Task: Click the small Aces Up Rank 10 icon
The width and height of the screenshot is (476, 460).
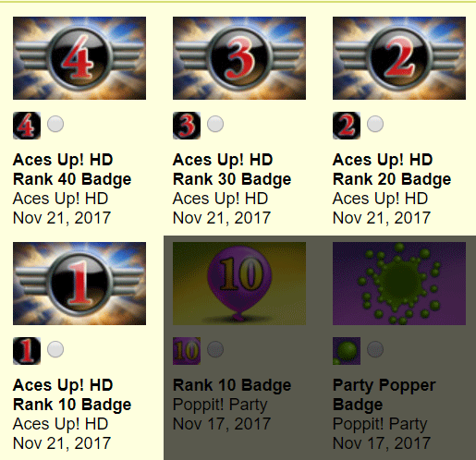Action: (27, 351)
